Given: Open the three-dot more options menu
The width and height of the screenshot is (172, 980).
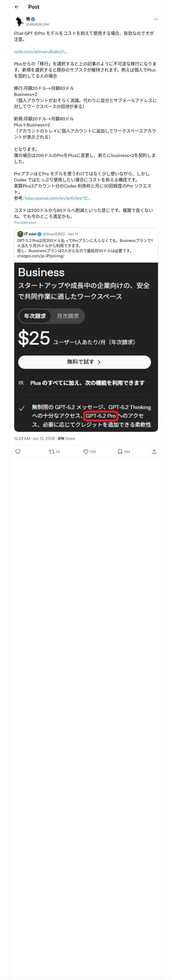Looking at the screenshot, I should point(155,19).
